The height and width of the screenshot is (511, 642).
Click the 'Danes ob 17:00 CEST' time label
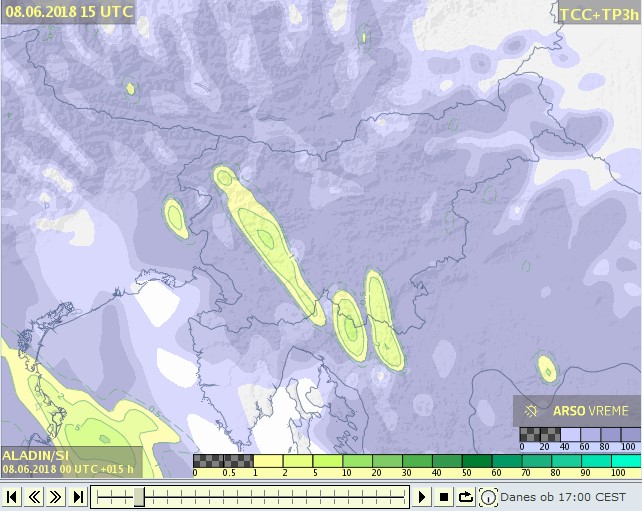pyautogui.click(x=563, y=497)
